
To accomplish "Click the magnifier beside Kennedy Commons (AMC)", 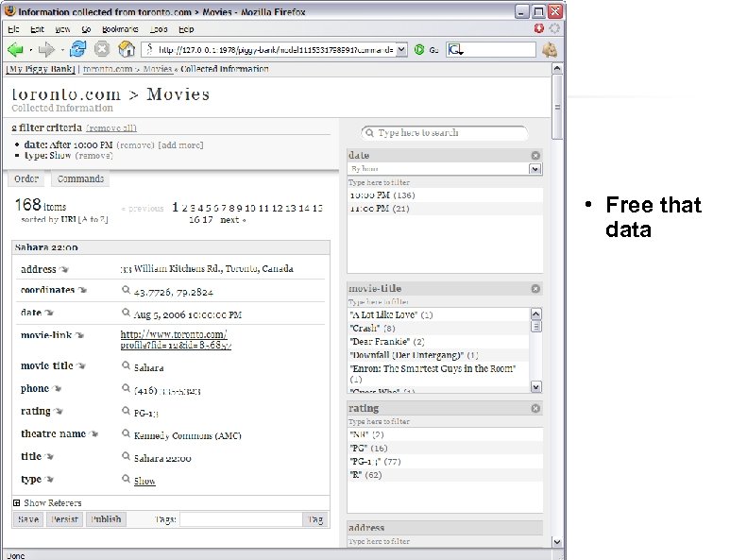I will [126, 433].
